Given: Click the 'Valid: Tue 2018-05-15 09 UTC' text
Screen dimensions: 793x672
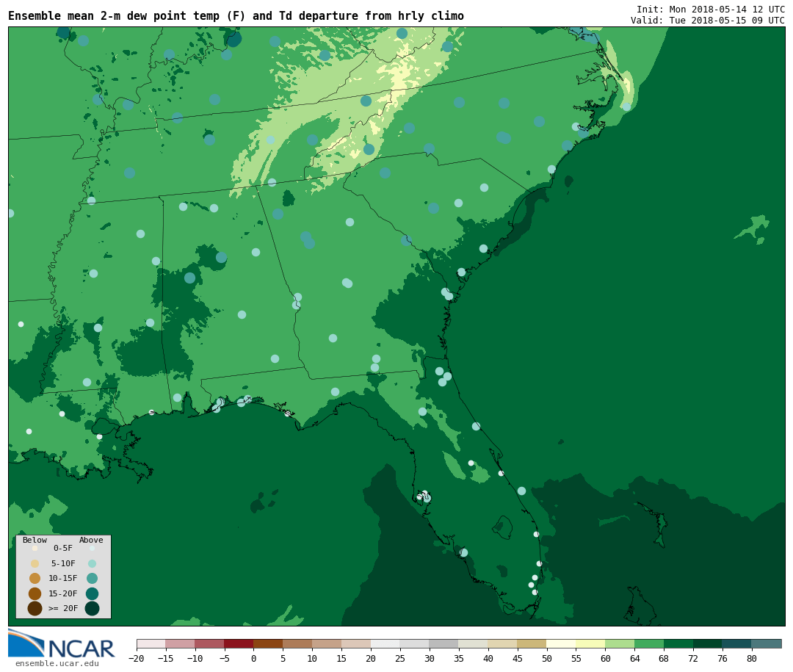Looking at the screenshot, I should tap(708, 21).
